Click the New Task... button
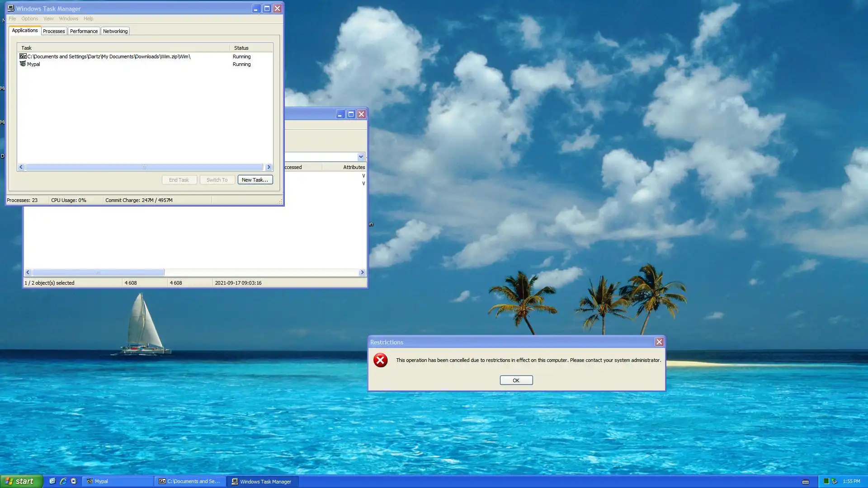 click(x=255, y=180)
